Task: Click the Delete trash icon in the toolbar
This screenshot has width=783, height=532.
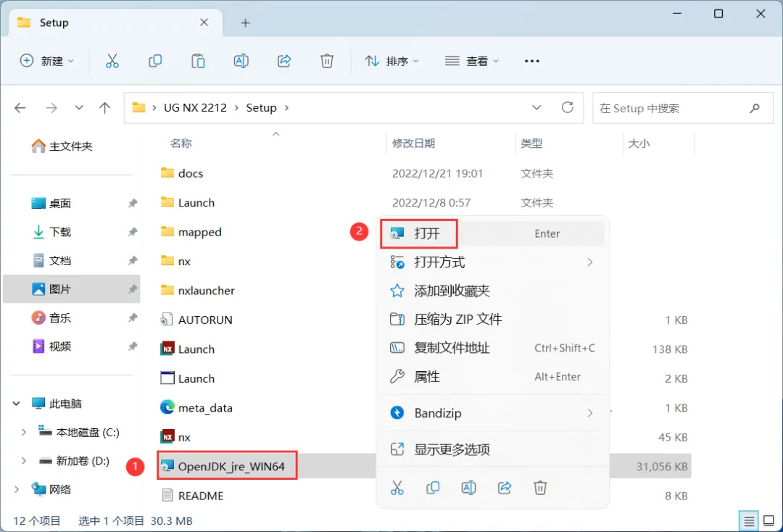Action: (327, 61)
